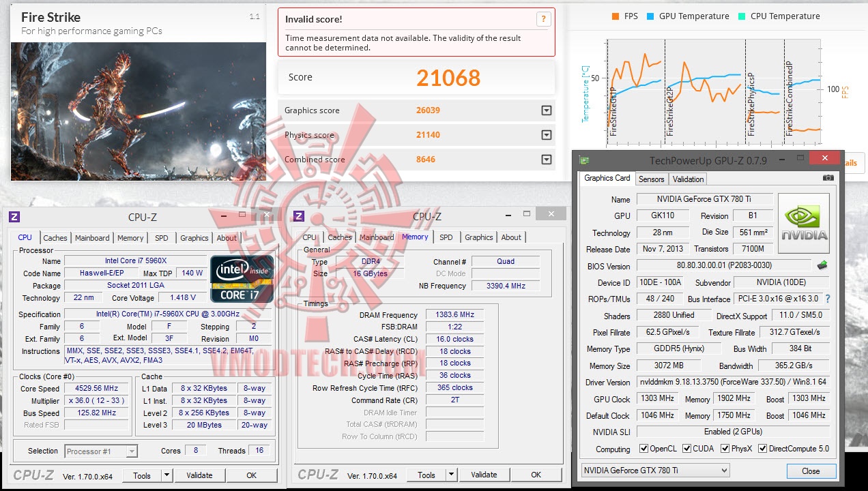Switch to Mainboard tab in left CPU-Z
This screenshot has height=491, width=868.
click(92, 238)
